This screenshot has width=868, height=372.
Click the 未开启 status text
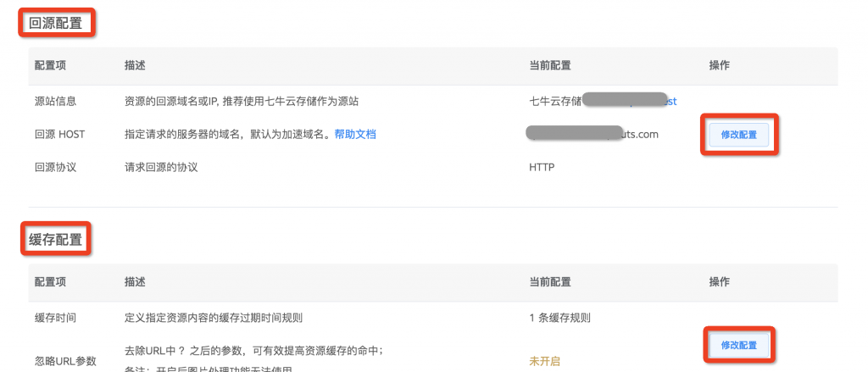(x=545, y=361)
